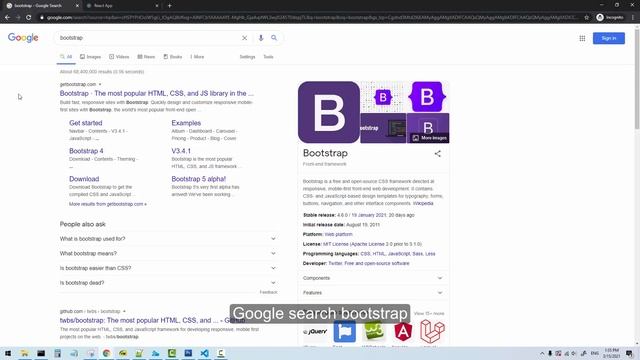This screenshot has height=360, width=640.
Task: Open the large Bootstrap logo image
Action: pos(329,112)
